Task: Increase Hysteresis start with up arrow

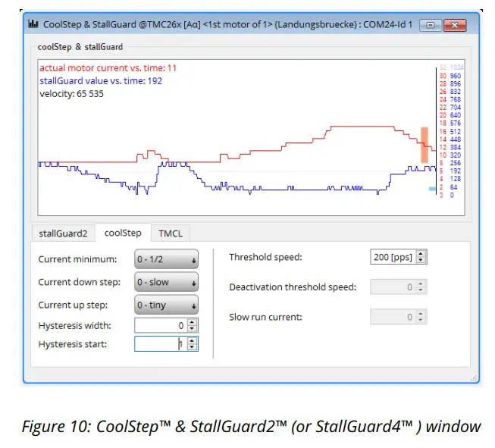Action: (x=192, y=340)
